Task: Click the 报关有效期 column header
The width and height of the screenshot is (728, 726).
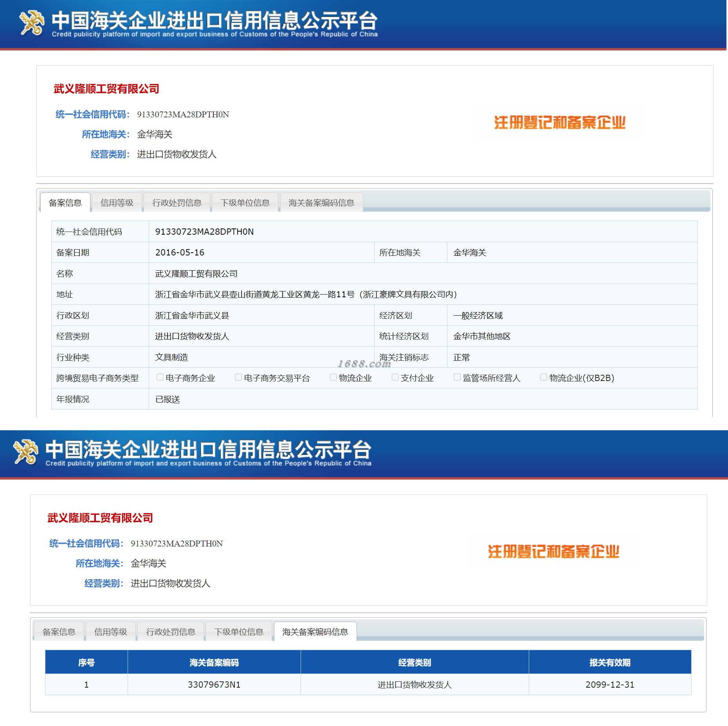Action: pyautogui.click(x=610, y=662)
